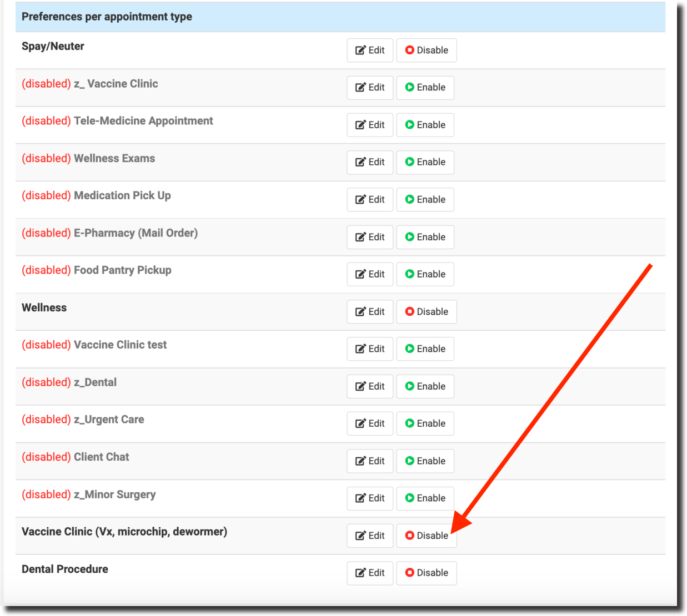
Task: Click red disable icon in Wellness row
Action: 410,312
